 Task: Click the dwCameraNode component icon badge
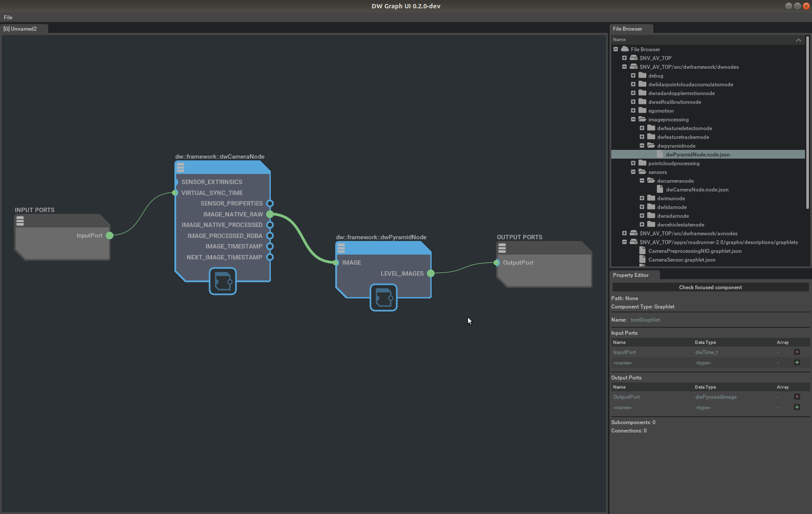(223, 281)
